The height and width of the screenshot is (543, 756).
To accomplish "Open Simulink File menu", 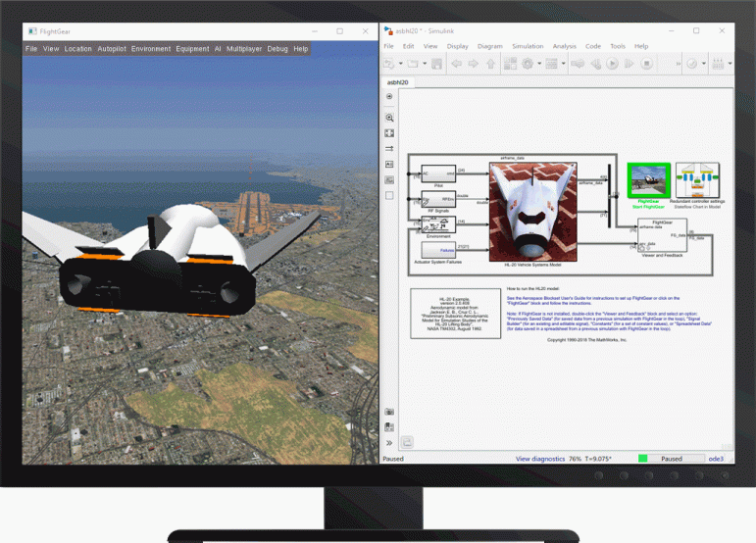I will [388, 46].
